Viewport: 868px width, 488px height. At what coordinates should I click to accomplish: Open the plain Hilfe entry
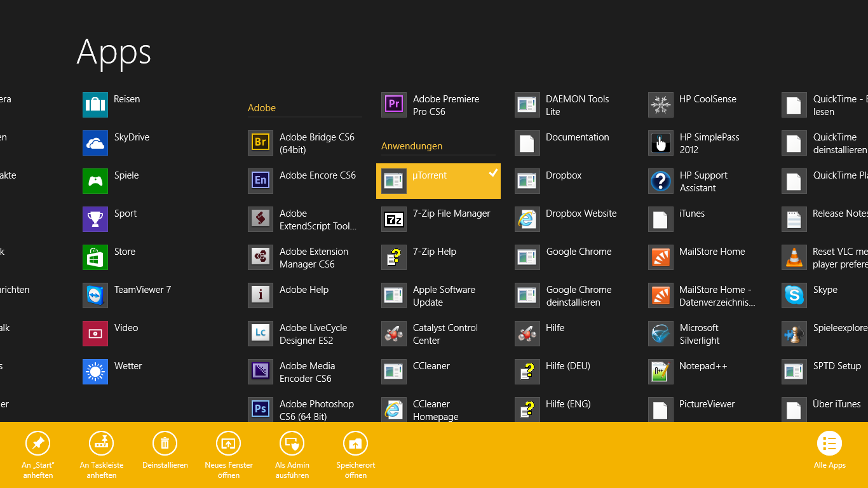tap(572, 334)
